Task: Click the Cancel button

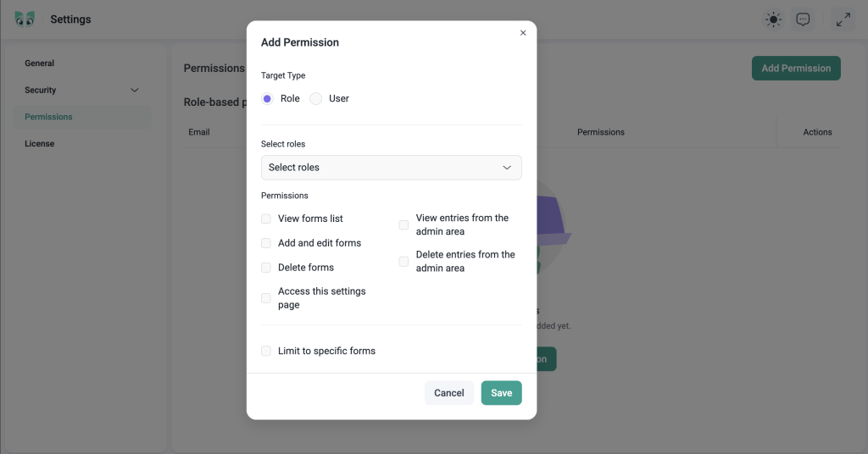Action: point(449,393)
